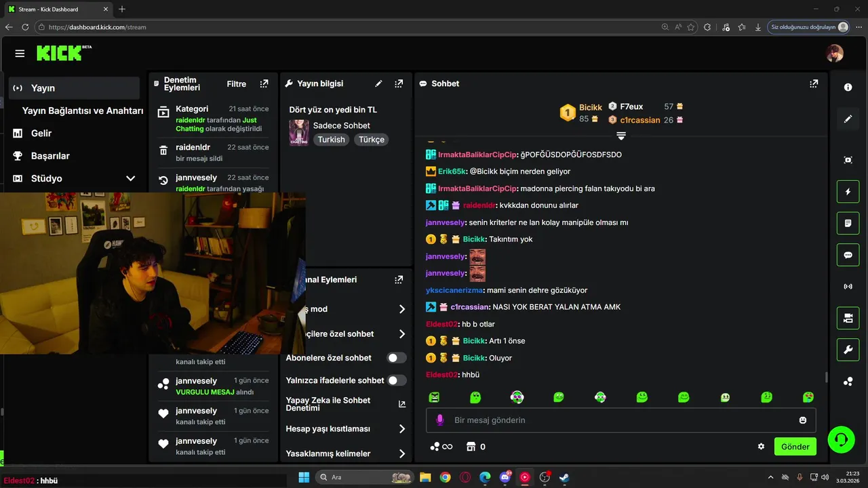Click the Just Chatting category thumbnail
Screen dimensions: 868x488
[299, 133]
